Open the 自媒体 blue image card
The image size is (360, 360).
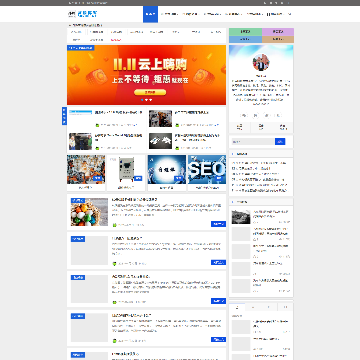(167, 169)
